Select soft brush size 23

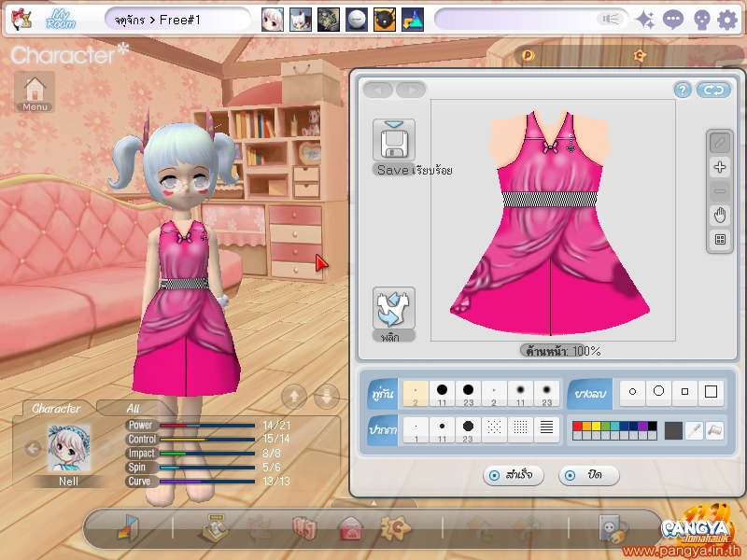(x=546, y=394)
